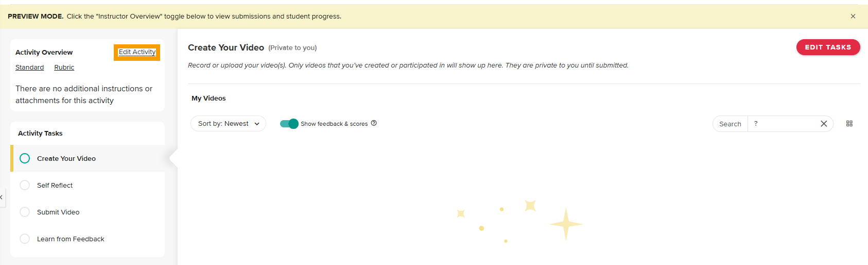Toggle Show feedback & scores switch
The height and width of the screenshot is (265, 868).
289,124
